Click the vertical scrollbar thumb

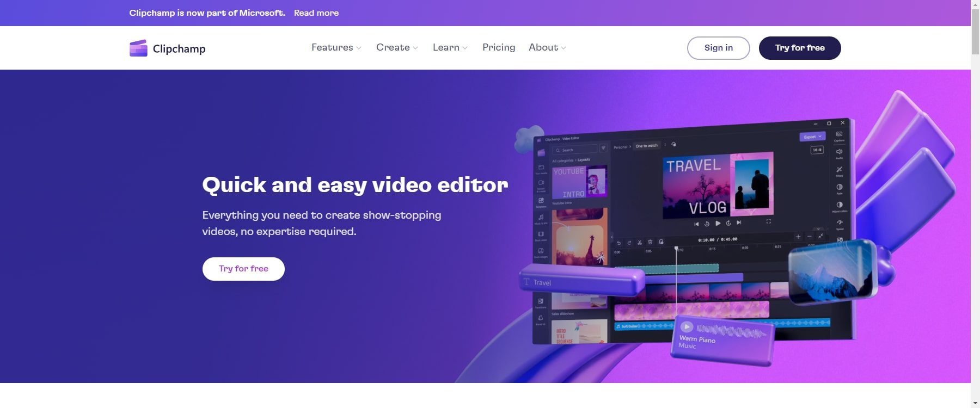(x=975, y=32)
